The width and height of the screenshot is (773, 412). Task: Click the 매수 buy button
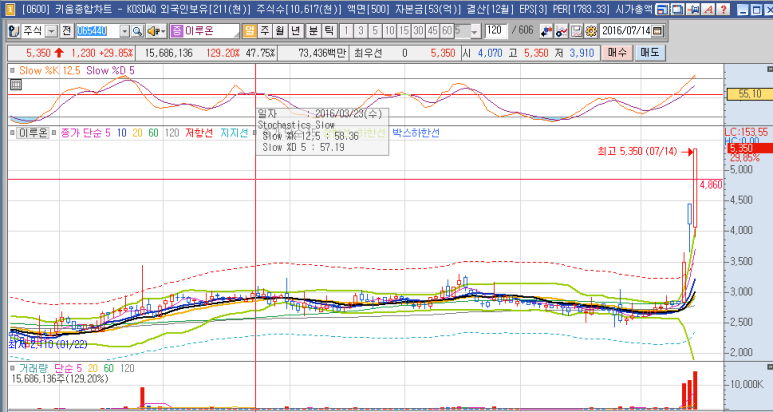point(617,53)
